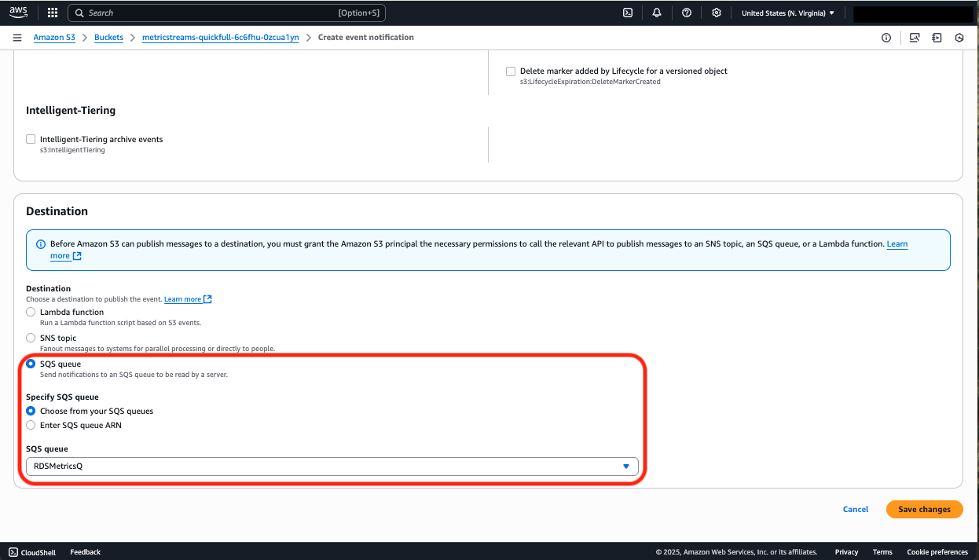The width and height of the screenshot is (979, 560).
Task: Open the help question mark icon
Action: [x=687, y=13]
